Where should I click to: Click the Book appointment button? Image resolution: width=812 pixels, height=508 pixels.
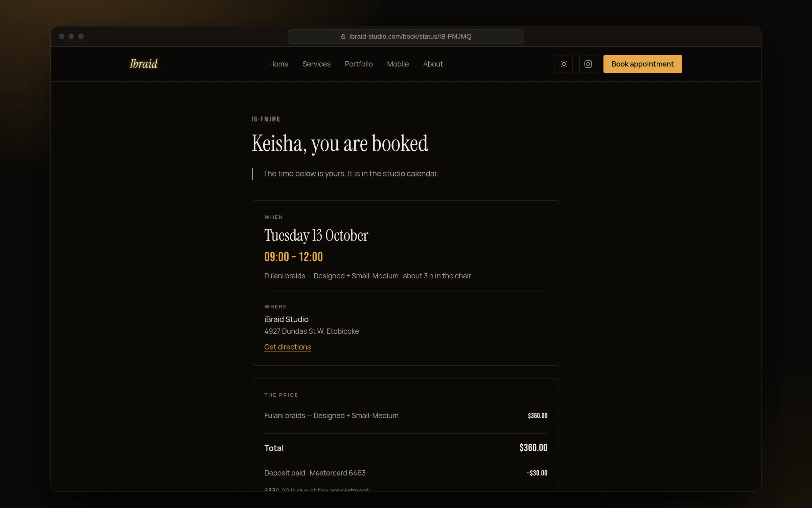642,64
